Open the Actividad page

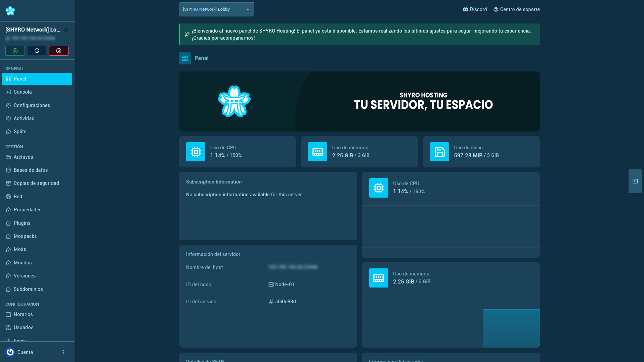point(37,118)
